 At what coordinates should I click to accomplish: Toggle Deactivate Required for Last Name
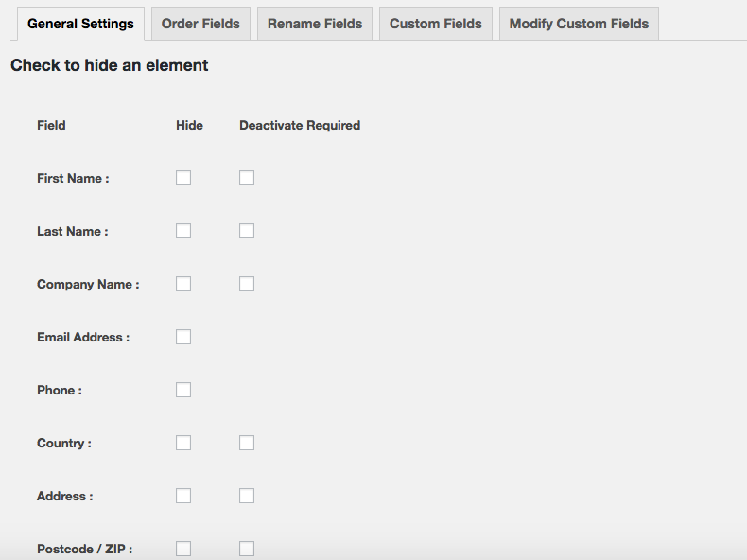coord(247,231)
